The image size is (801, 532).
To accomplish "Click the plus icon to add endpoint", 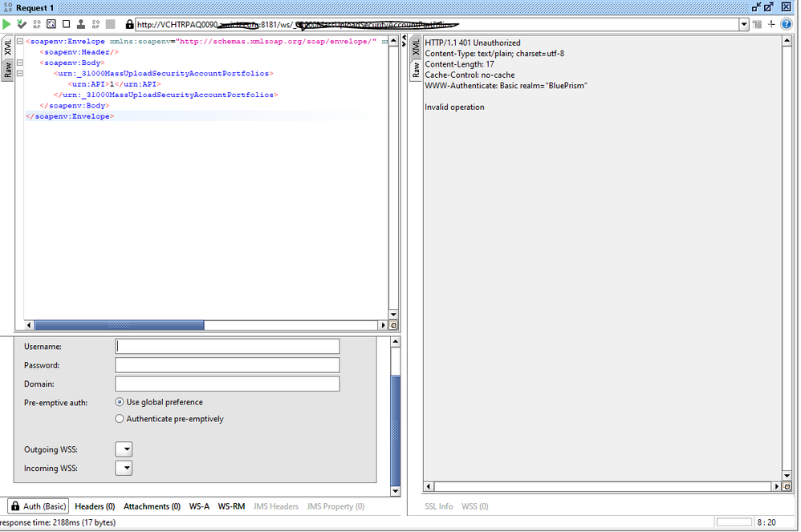I will click(x=771, y=25).
